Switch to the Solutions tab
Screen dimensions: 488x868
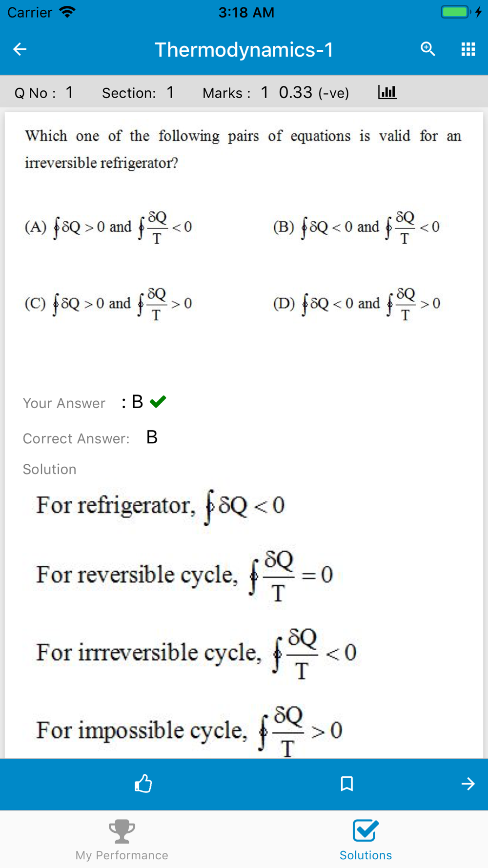click(366, 840)
